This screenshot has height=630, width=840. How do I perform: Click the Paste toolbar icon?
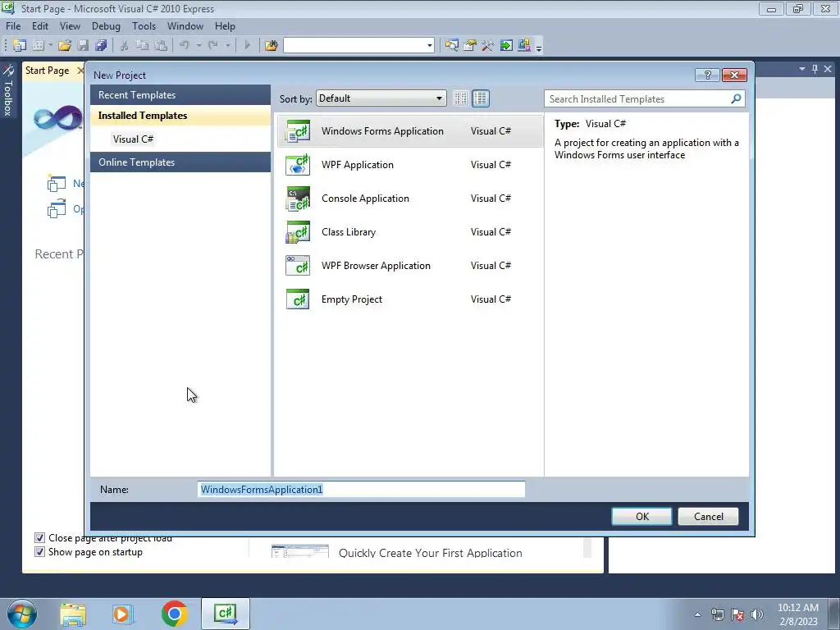click(x=161, y=46)
